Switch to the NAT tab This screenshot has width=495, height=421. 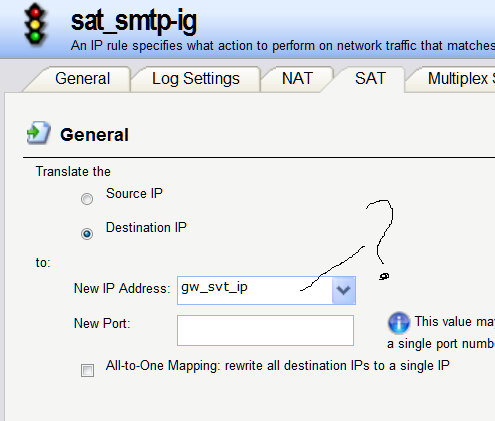pyautogui.click(x=297, y=79)
